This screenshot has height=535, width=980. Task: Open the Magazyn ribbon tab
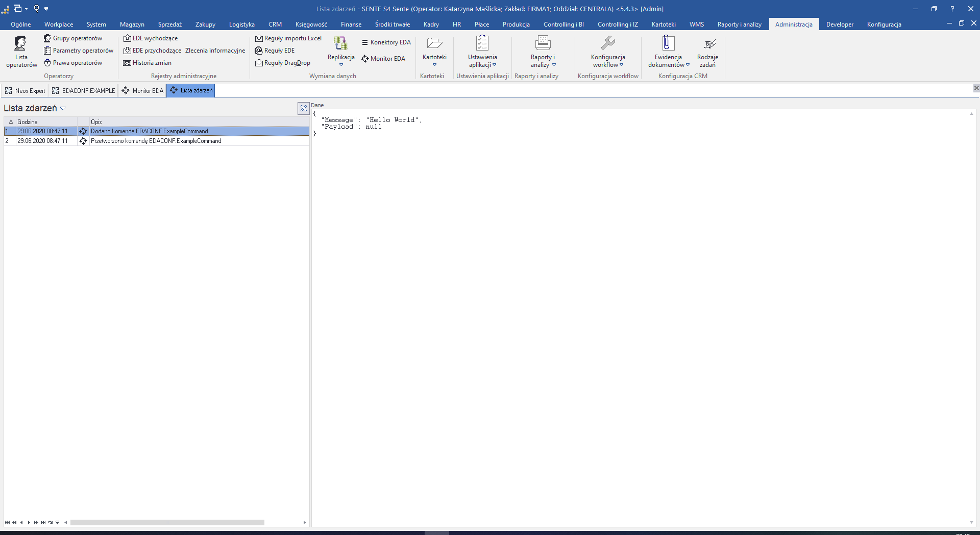tap(132, 25)
